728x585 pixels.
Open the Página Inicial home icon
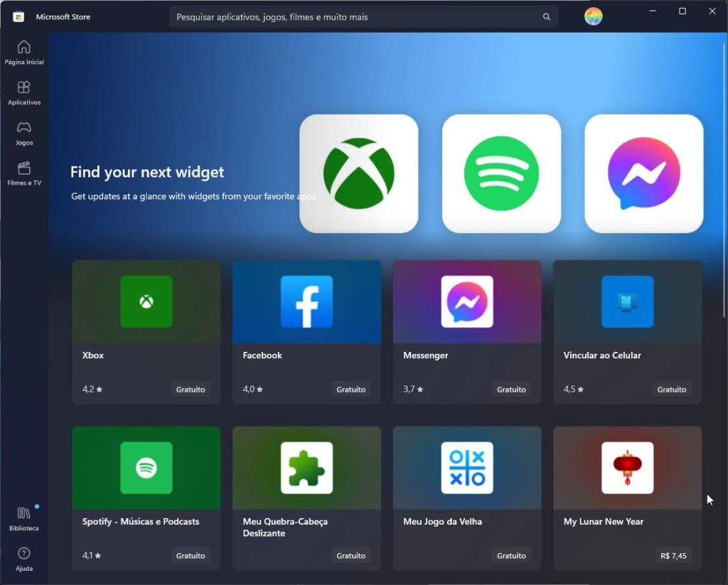pyautogui.click(x=23, y=47)
